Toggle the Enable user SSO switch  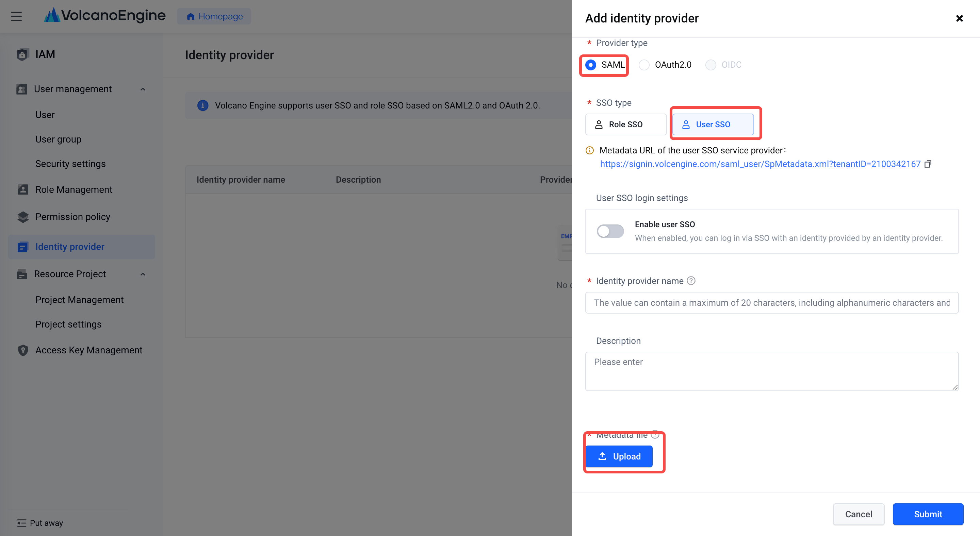point(610,231)
